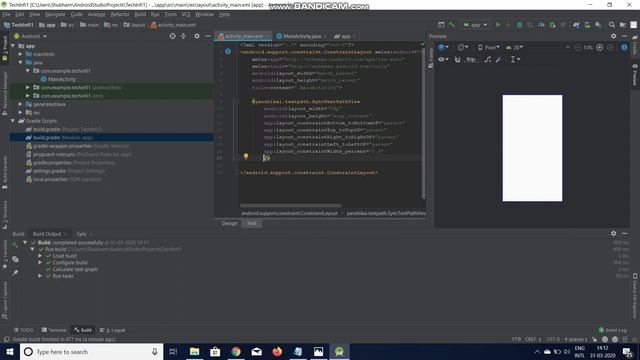Expand the generatedJava folder
Image resolution: width=640 pixels, height=360 pixels.
(20, 104)
